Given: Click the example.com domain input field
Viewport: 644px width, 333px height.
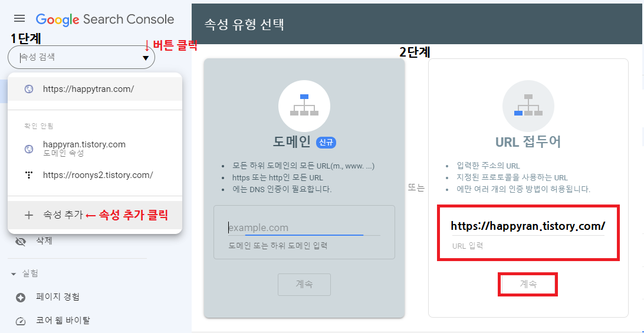Looking at the screenshot, I should point(304,228).
